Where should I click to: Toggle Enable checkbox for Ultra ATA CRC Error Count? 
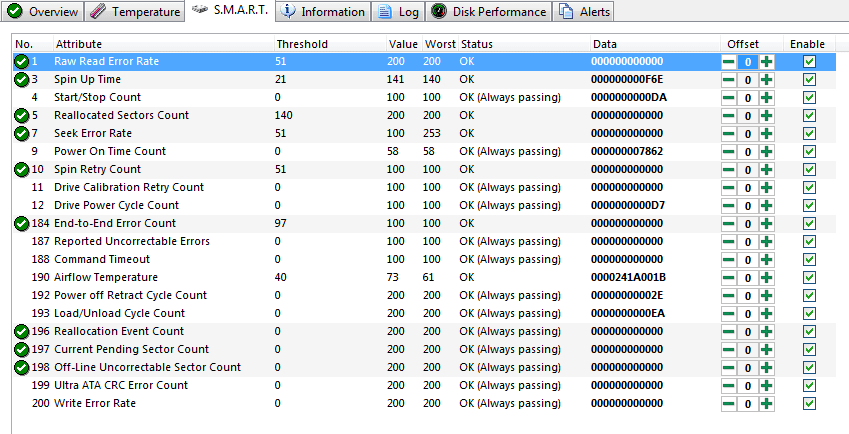coord(809,386)
